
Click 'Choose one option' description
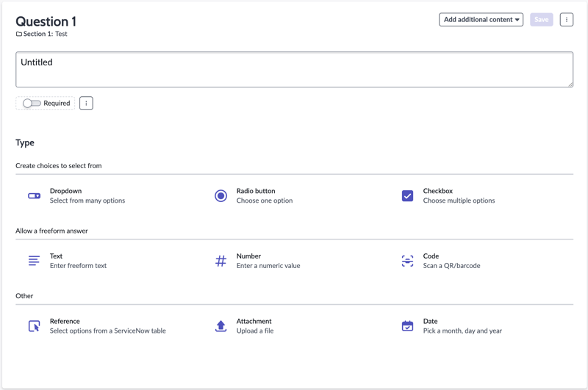(x=265, y=201)
